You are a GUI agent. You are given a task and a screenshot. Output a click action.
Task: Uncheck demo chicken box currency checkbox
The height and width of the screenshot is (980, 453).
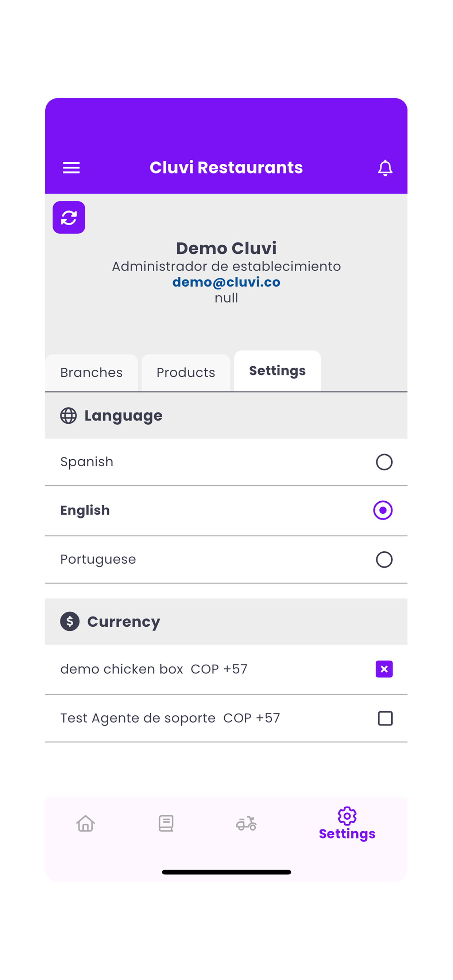click(384, 669)
